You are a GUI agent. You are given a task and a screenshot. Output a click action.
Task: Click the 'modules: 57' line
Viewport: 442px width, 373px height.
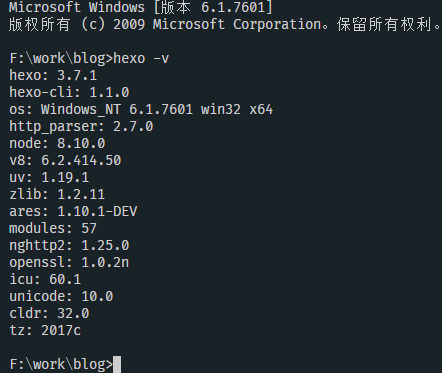click(x=53, y=228)
